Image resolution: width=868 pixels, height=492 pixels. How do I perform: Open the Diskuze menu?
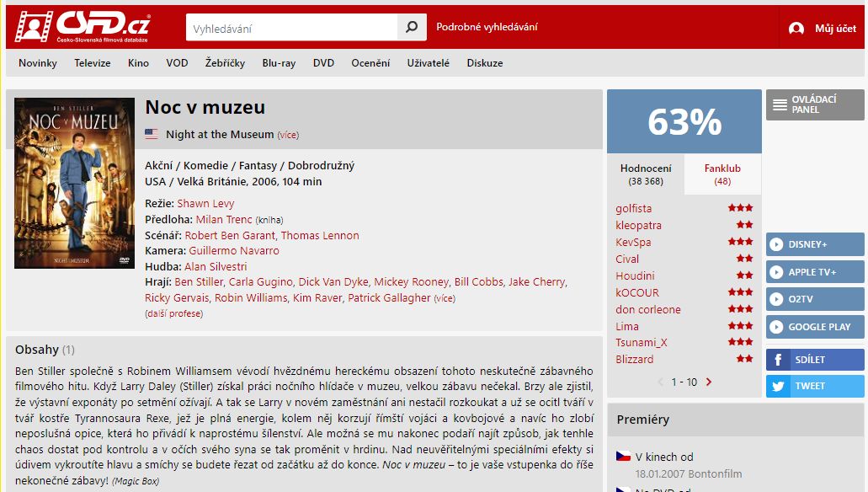pos(484,63)
